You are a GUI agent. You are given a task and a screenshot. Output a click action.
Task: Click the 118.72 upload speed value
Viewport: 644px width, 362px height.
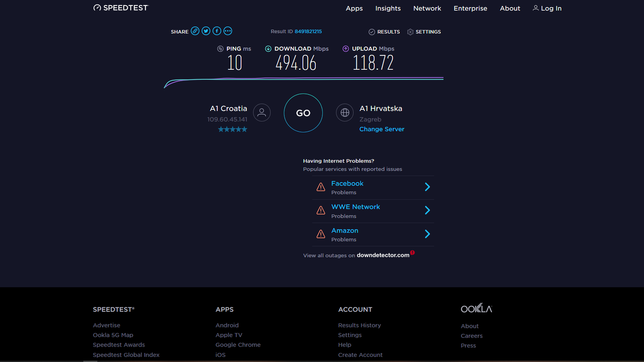click(x=373, y=63)
